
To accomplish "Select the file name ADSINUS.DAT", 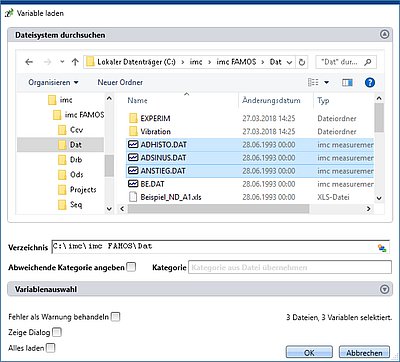I will 163,158.
